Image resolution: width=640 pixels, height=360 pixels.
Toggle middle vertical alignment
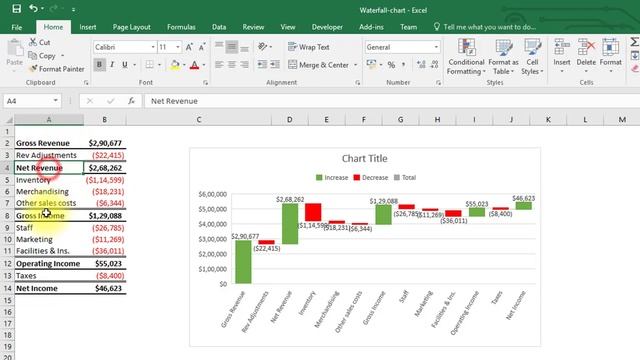coord(232,47)
